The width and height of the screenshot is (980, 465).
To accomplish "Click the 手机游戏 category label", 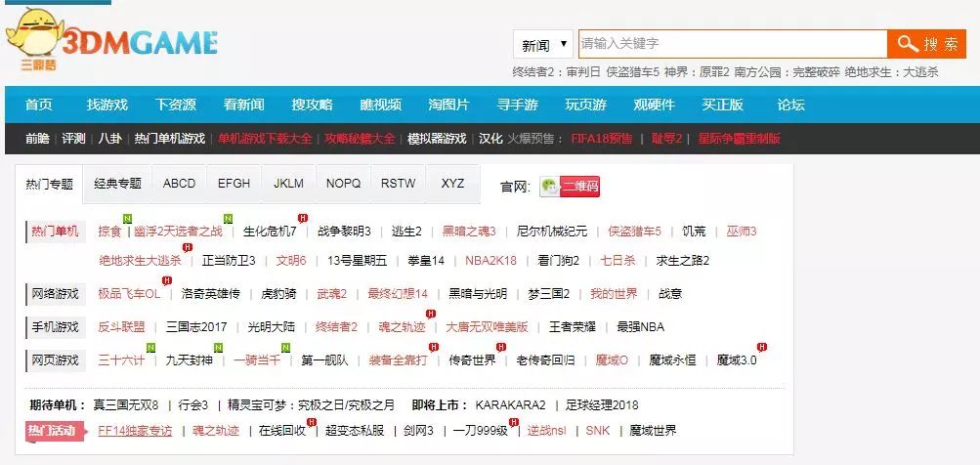I will click(x=55, y=327).
